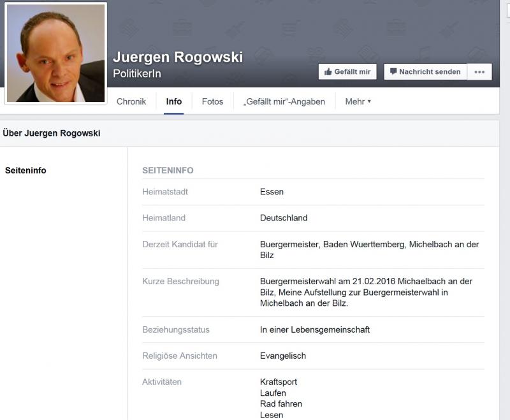The width and height of the screenshot is (510, 420).
Task: Click the Rad fahren activity entry
Action: [281, 404]
